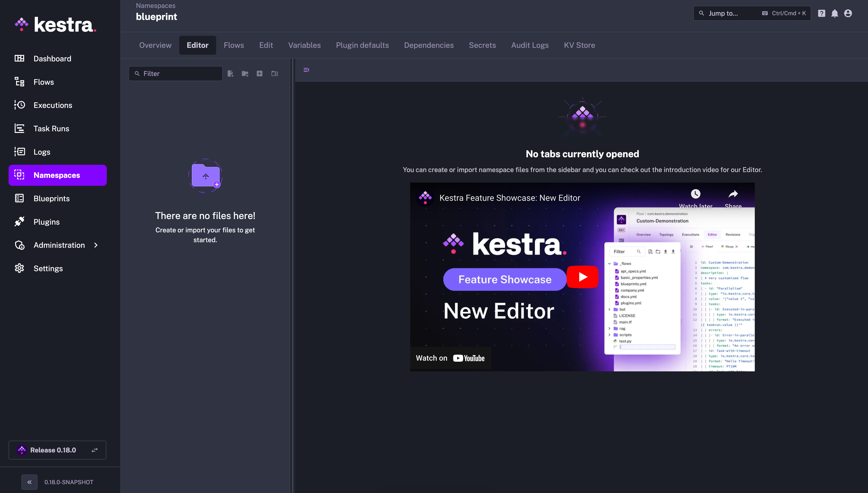Switch instance using Release 0.18.0 arrows

click(94, 450)
